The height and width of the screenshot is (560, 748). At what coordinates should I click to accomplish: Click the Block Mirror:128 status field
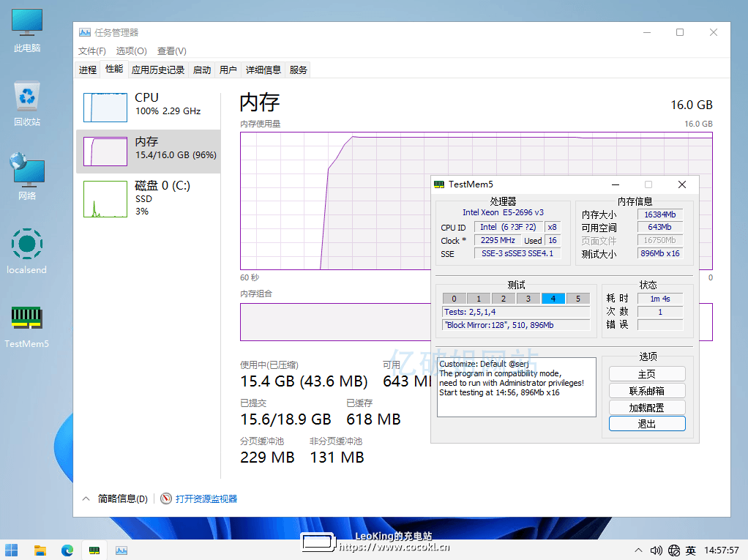[517, 325]
